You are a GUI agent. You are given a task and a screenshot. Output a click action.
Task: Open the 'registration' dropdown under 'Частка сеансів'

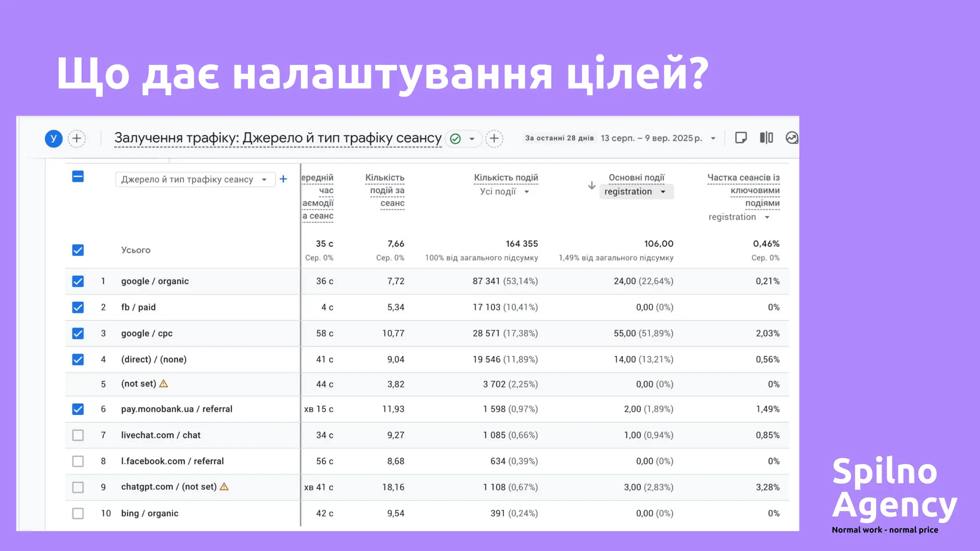click(x=739, y=217)
